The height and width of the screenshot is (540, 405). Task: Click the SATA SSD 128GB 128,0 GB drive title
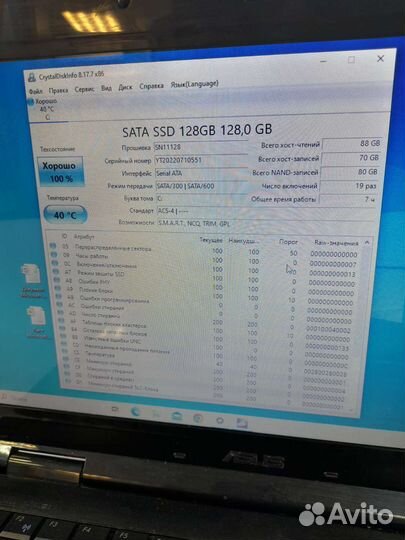pos(197,131)
